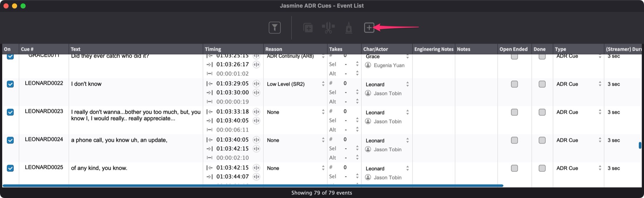644x198 pixels.
Task: Mark LEONARD0023 as Done
Action: point(542,112)
